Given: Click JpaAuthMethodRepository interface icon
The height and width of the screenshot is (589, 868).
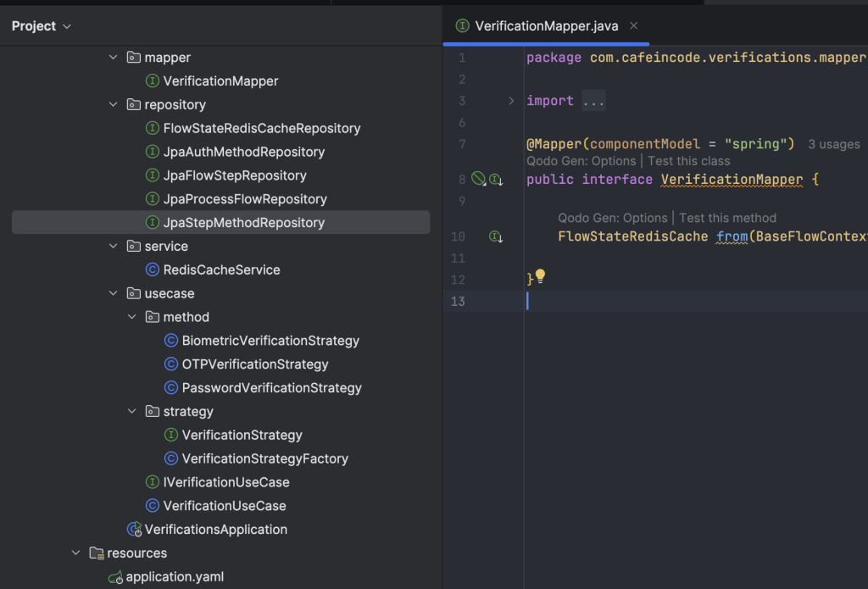Looking at the screenshot, I should [x=153, y=152].
